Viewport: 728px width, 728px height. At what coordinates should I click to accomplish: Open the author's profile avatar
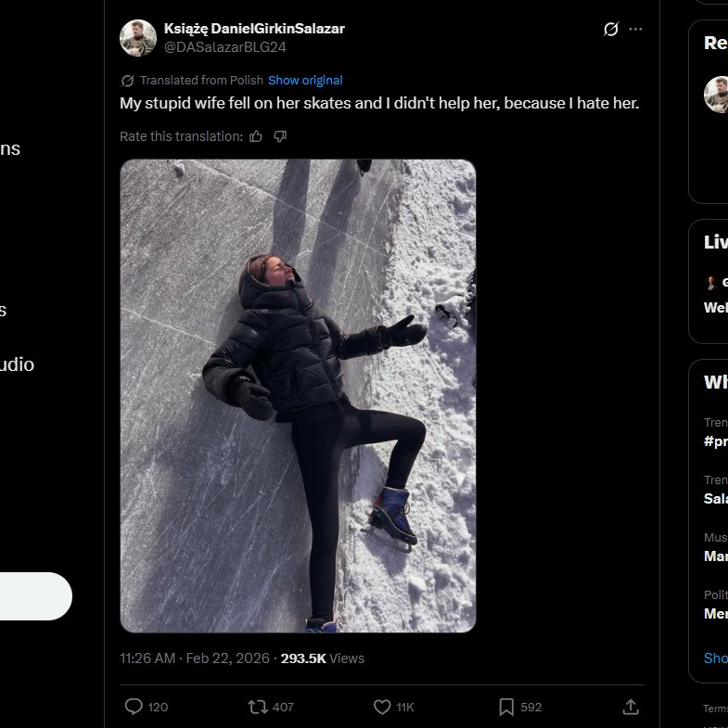[x=138, y=38]
